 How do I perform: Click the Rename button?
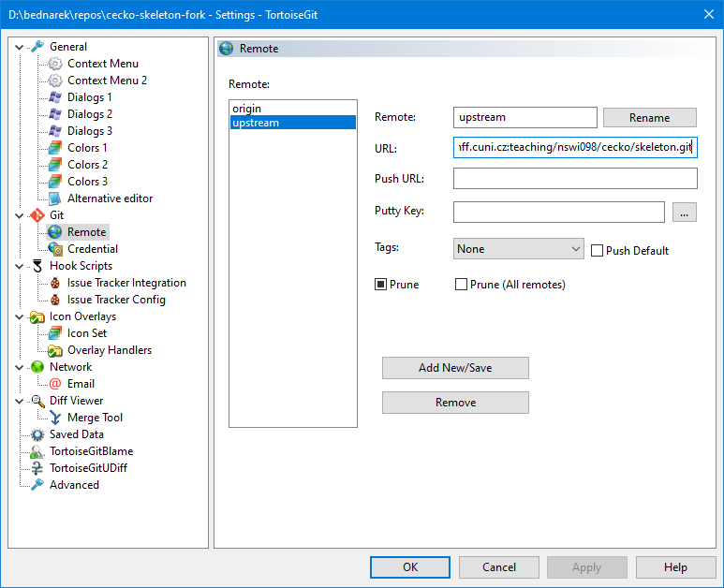649,117
